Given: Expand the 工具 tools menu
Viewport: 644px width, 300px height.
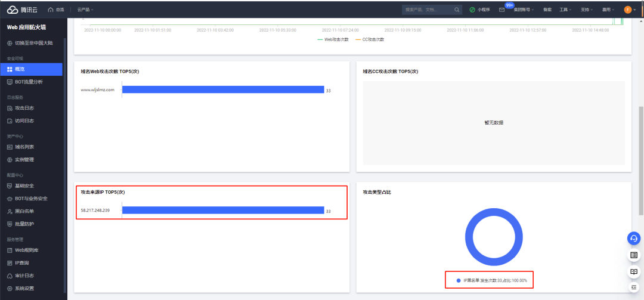Looking at the screenshot, I should click(x=565, y=10).
